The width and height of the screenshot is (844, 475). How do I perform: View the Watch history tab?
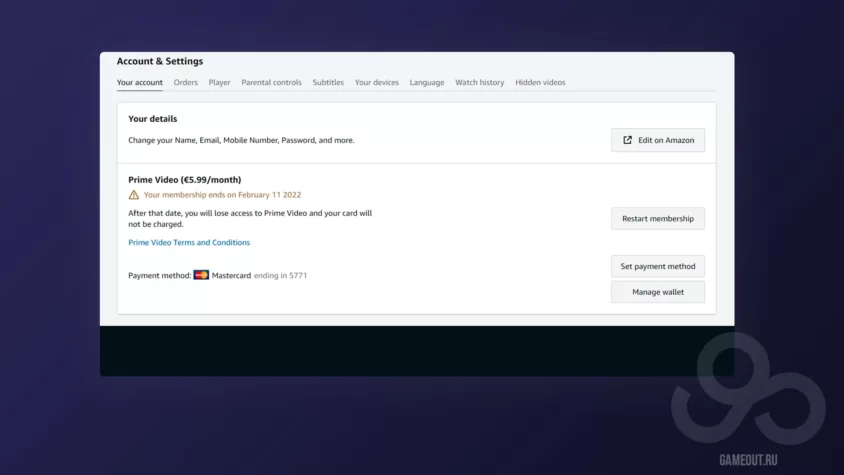tap(480, 82)
